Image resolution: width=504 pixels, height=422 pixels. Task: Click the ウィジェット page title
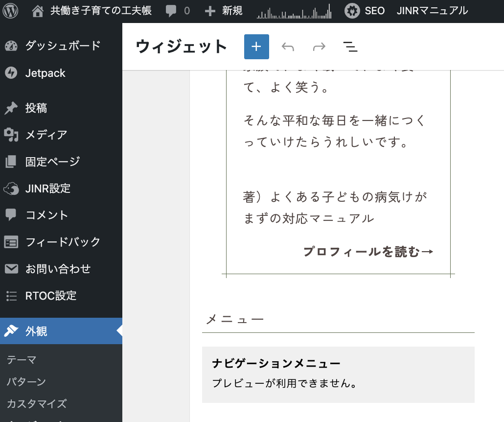click(181, 47)
